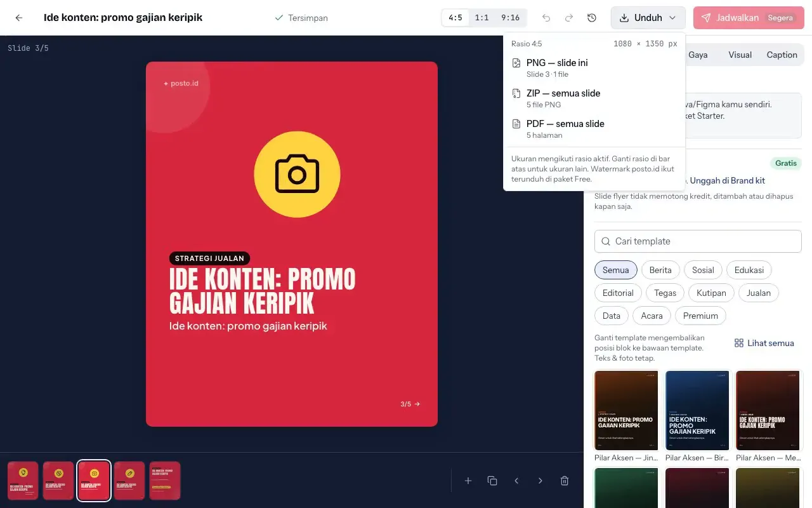Image resolution: width=812 pixels, height=508 pixels.
Task: Select the STRATEGI JUALAN label on slide
Action: coord(210,258)
